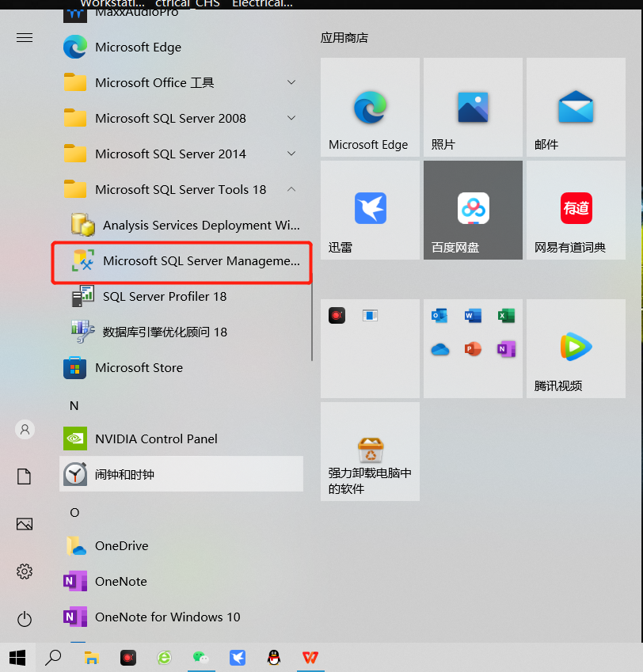Launch SQL Server Profiler 18
This screenshot has height=672, width=643.
[x=181, y=297]
